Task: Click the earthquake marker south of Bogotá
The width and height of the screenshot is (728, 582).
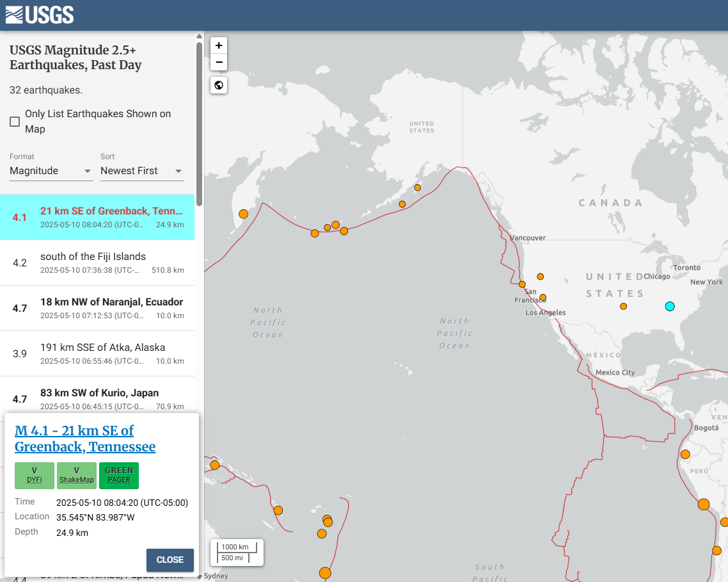Action: click(x=685, y=454)
